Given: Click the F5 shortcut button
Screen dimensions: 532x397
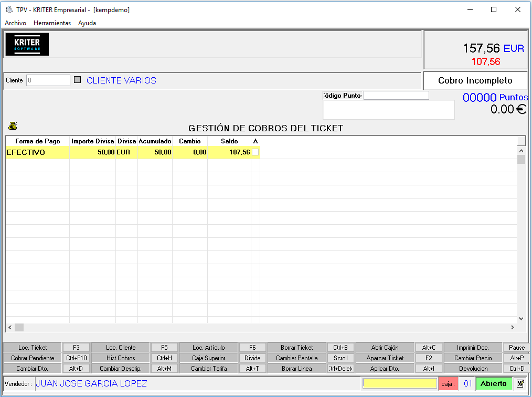Looking at the screenshot, I should pos(164,348).
